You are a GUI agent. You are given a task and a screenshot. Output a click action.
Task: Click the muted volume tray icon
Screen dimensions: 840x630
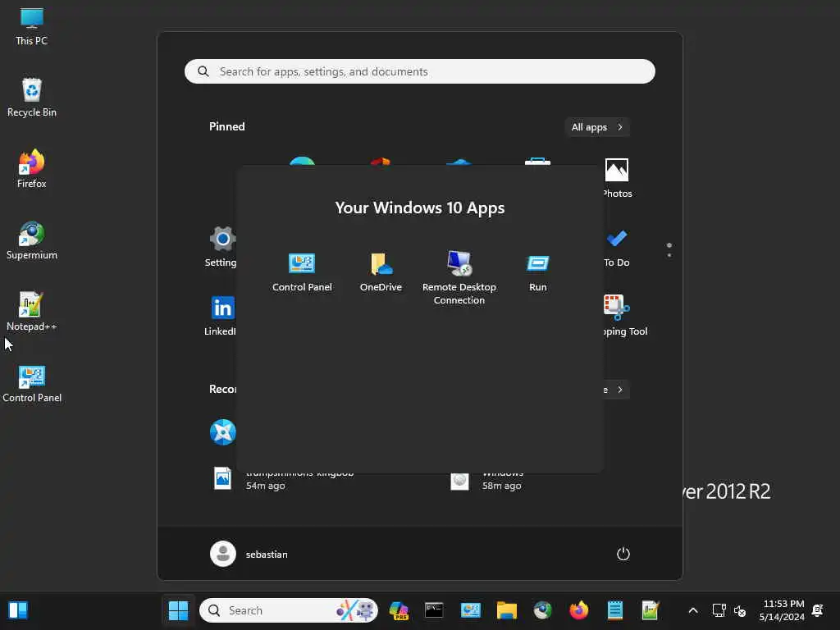point(740,610)
